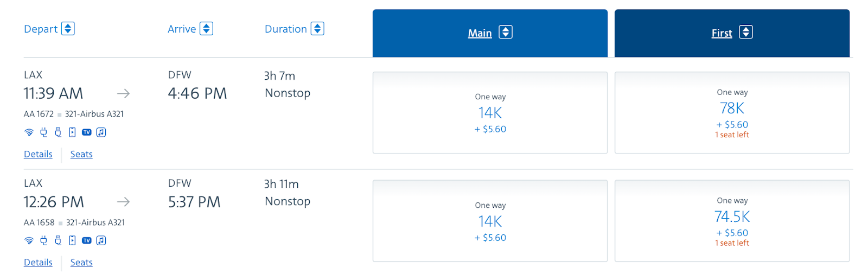Click the Wi-Fi icon for flight AA 1658
The width and height of the screenshot is (868, 274).
point(29,240)
